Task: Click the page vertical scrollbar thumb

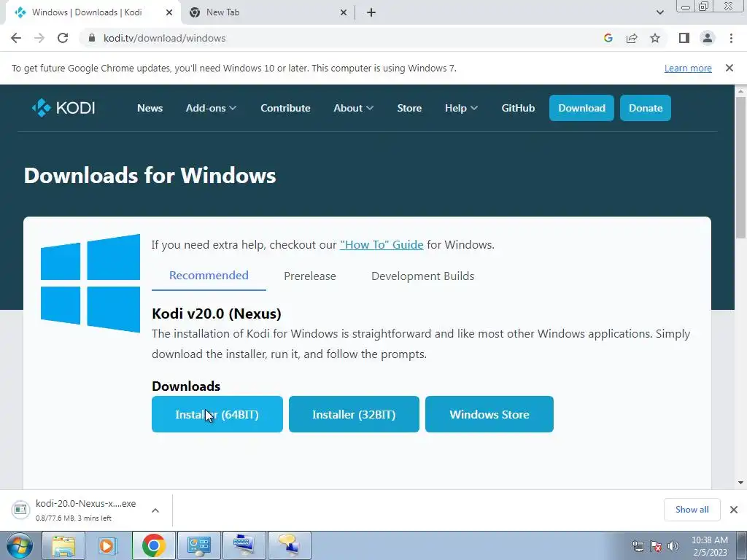Action: 740,167
